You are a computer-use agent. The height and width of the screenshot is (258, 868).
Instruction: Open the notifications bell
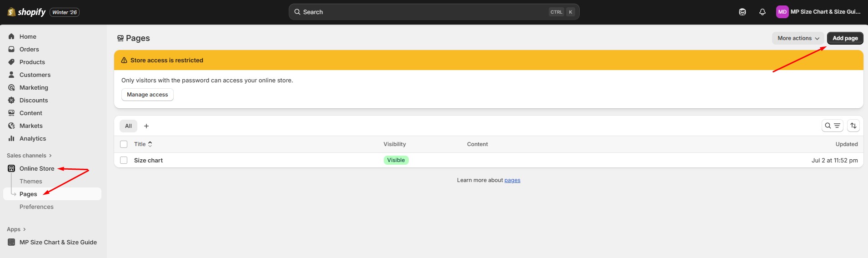[x=763, y=12]
